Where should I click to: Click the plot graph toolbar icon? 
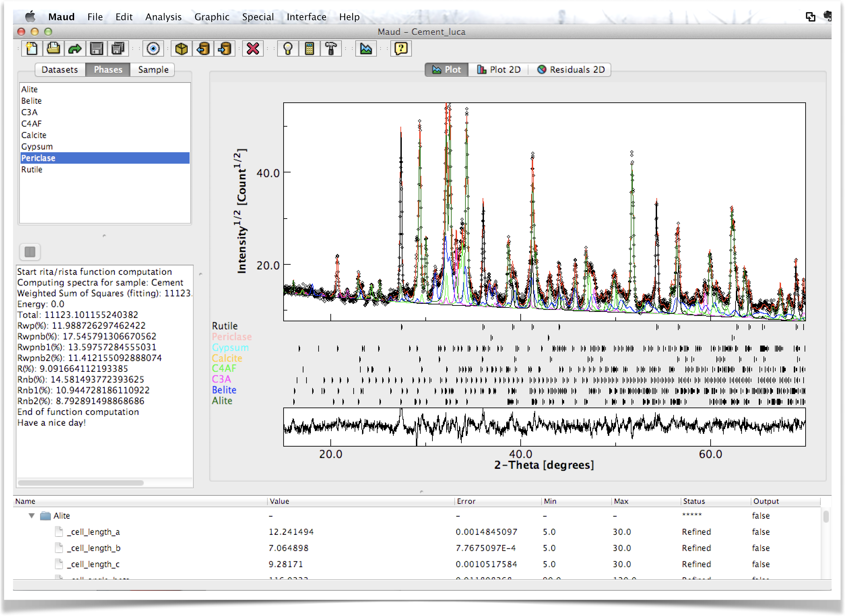[x=366, y=49]
